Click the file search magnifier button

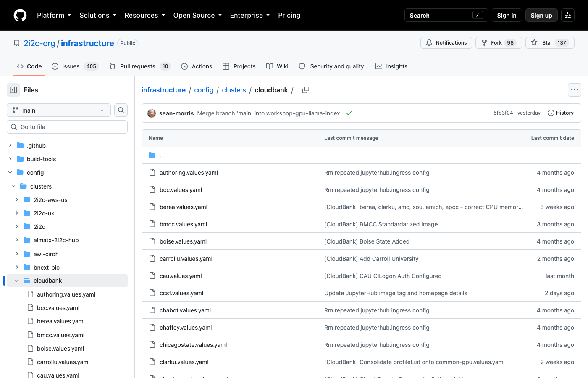[121, 110]
